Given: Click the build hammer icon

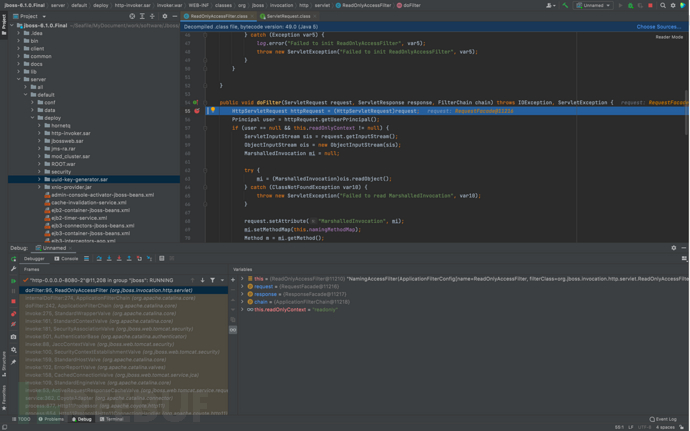Looking at the screenshot, I should point(565,5).
